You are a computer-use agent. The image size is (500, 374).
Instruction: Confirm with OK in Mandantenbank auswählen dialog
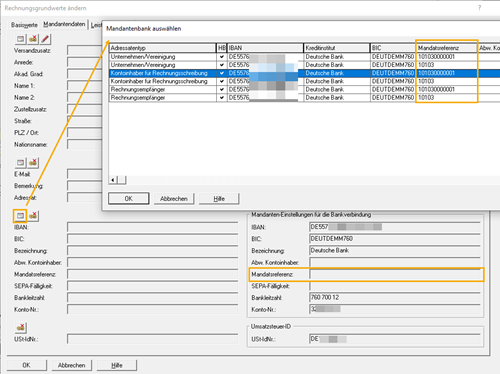[129, 198]
